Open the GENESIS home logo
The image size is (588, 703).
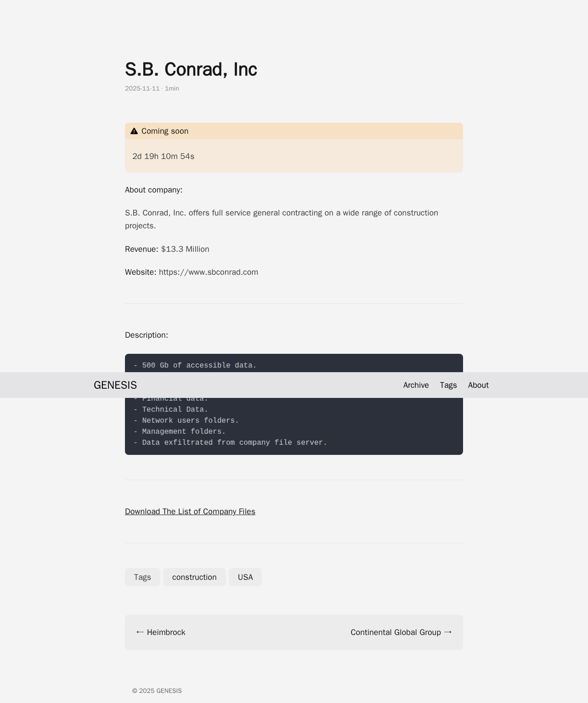click(115, 385)
